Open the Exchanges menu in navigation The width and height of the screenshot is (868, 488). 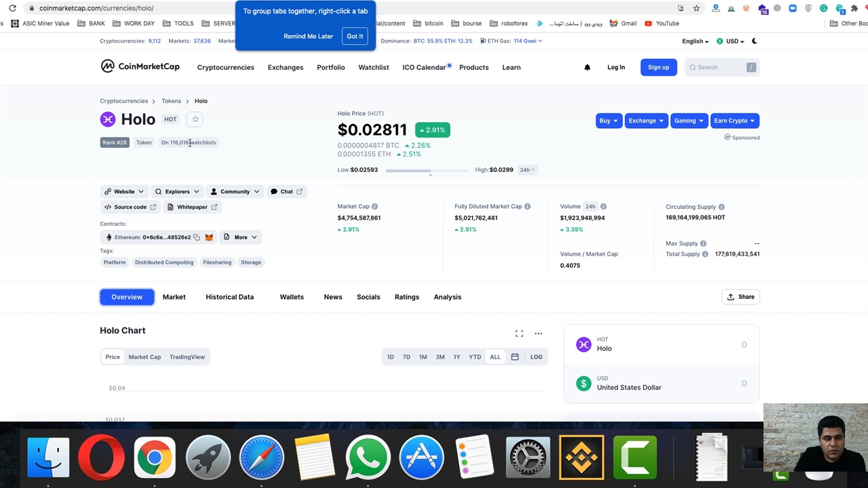285,68
